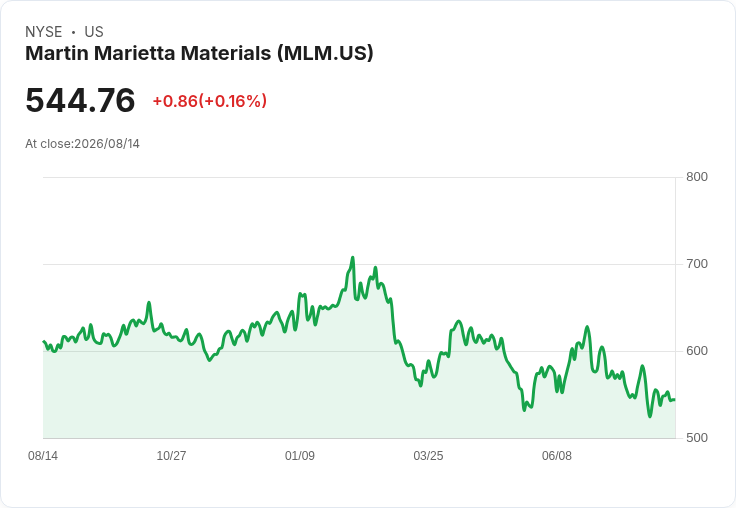Screen dimensions: 736x508
Task: Click the 600 price axis label
Action: 697,351
